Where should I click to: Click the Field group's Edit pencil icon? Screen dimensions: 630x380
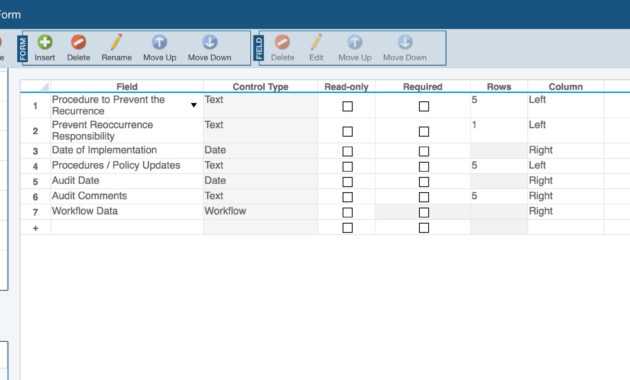tap(316, 42)
